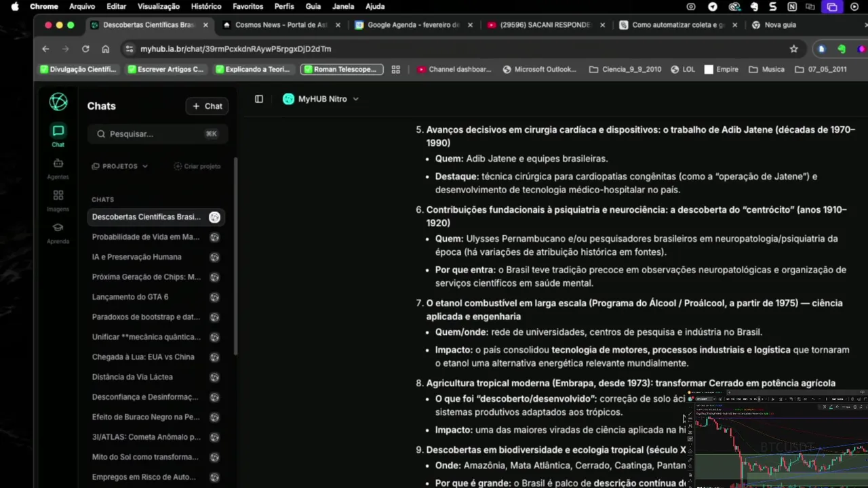Image resolution: width=868 pixels, height=488 pixels.
Task: Close the Cosmos News tab
Action: click(338, 25)
